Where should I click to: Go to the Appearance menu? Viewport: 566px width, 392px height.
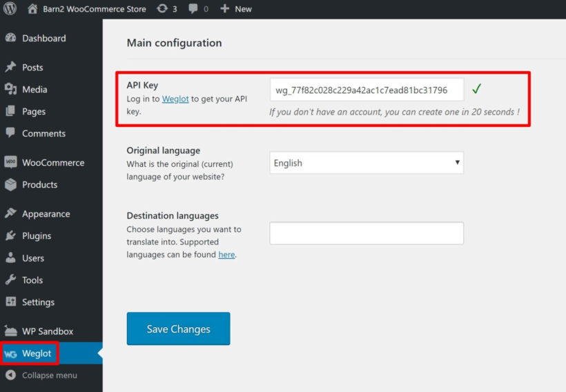click(x=46, y=214)
